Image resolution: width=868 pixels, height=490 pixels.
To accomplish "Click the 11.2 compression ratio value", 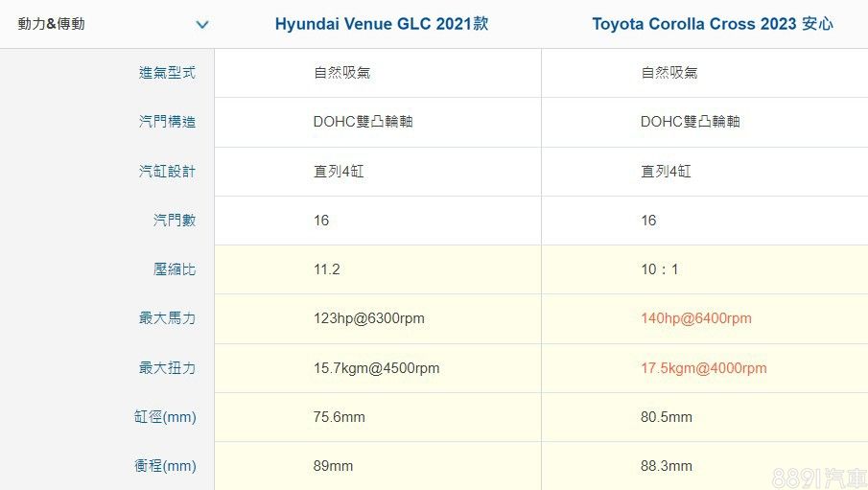I will [326, 269].
